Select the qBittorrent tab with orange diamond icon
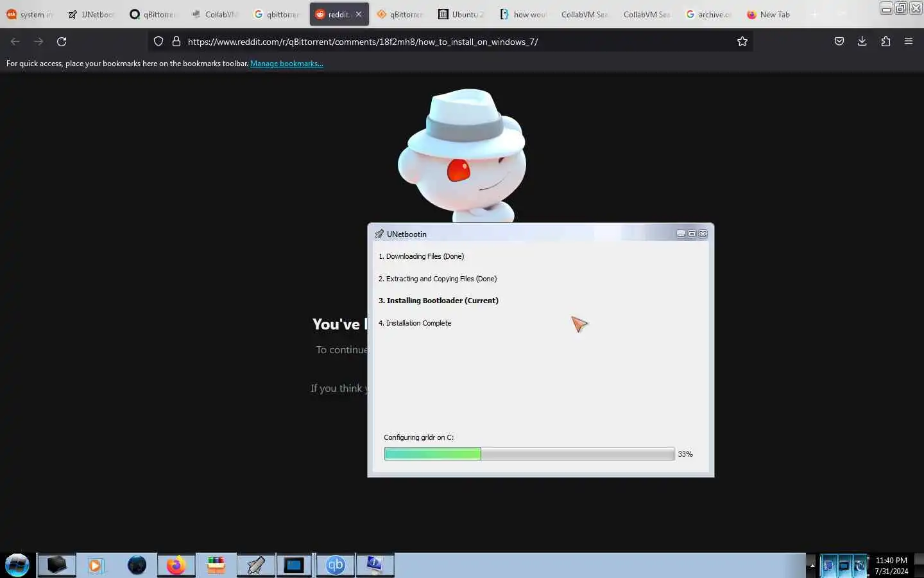The width and height of the screenshot is (924, 578). pos(400,14)
